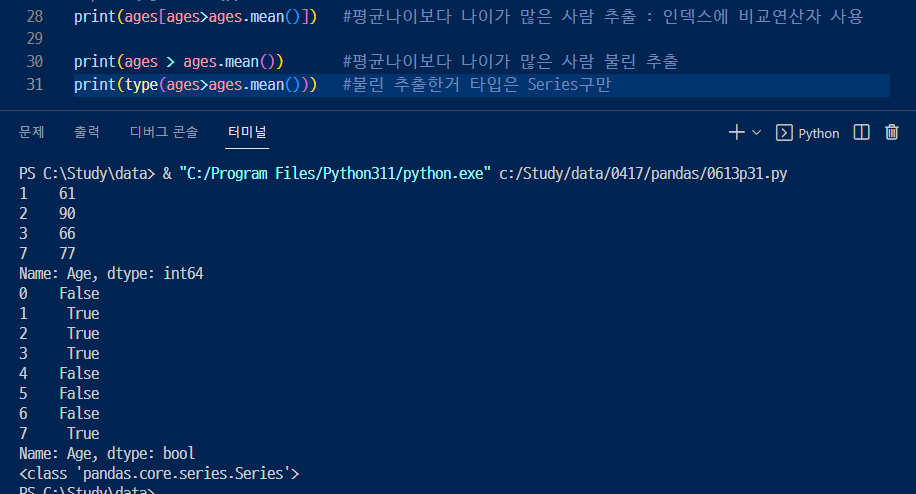This screenshot has height=494, width=916.
Task: Click terminal output row '7 77'
Action: coord(47,253)
